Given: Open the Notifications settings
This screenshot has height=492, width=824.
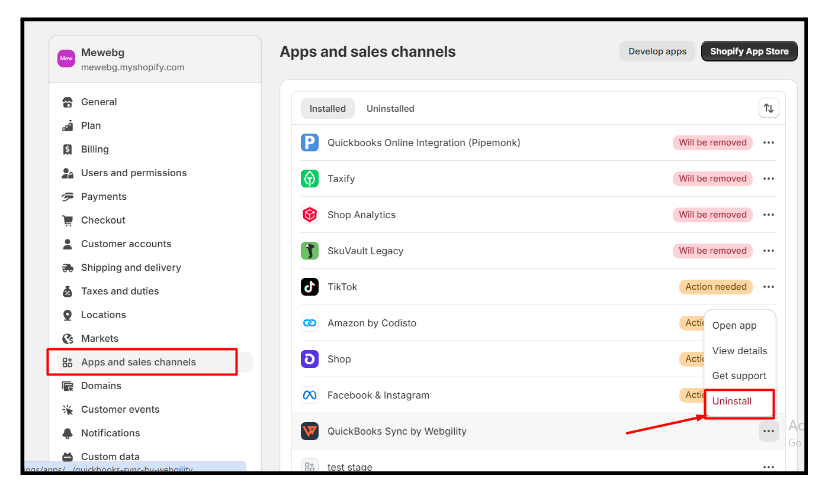Looking at the screenshot, I should pos(110,433).
